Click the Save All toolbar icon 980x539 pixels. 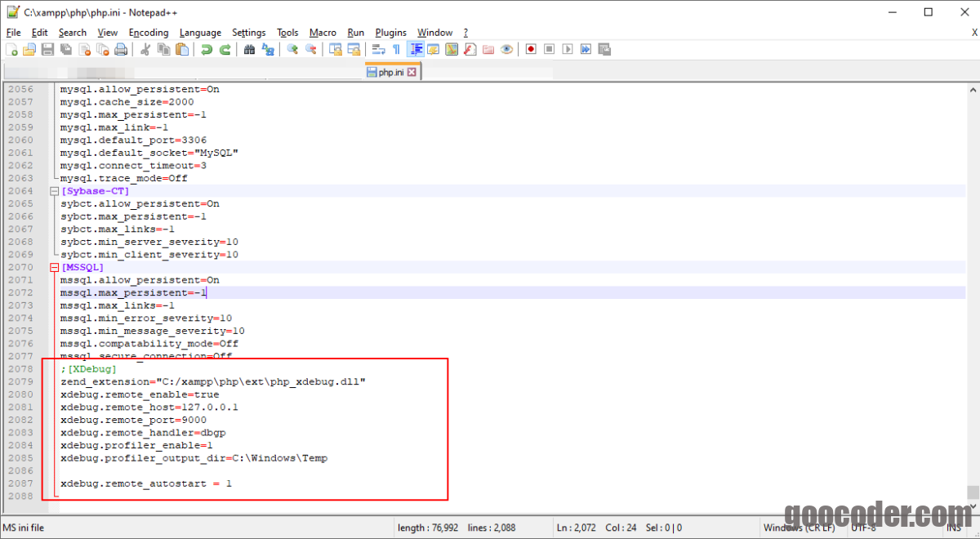65,49
